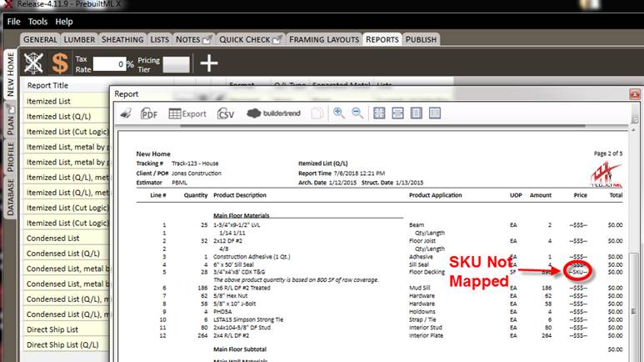Open the Tools menu
The width and height of the screenshot is (644, 362).
37,21
